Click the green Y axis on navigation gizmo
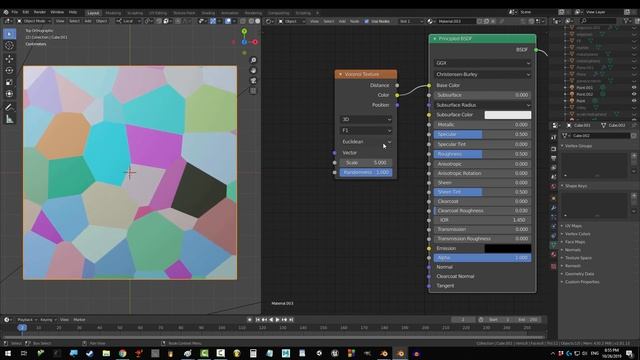This screenshot has width=640, height=360. (x=244, y=31)
